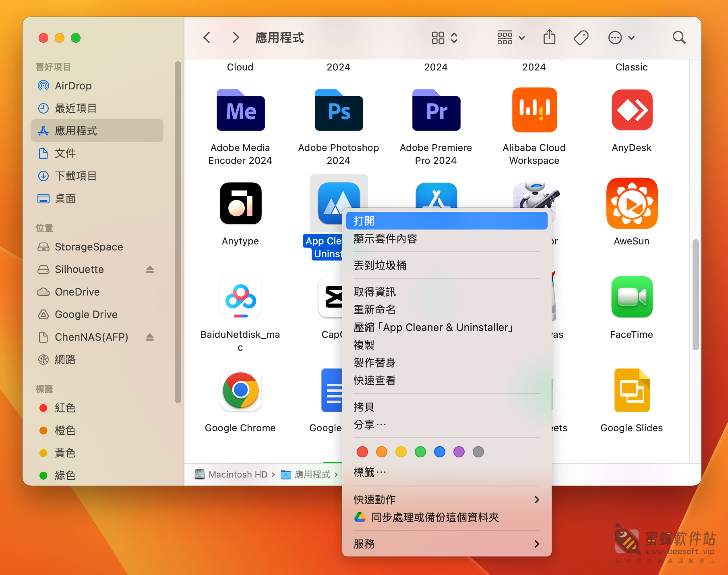Click the share toolbar icon
This screenshot has height=575, width=728.
(549, 37)
